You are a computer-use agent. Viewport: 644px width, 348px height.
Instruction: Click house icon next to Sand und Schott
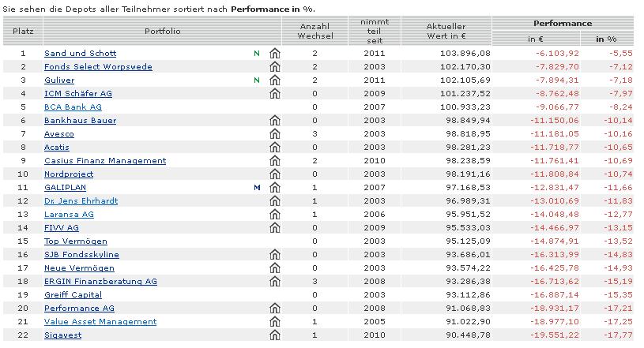tap(275, 54)
